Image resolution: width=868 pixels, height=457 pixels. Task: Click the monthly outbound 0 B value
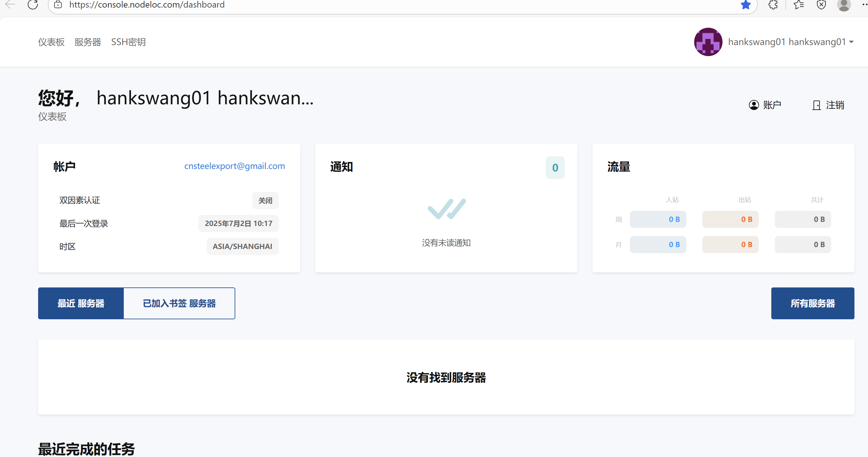730,245
